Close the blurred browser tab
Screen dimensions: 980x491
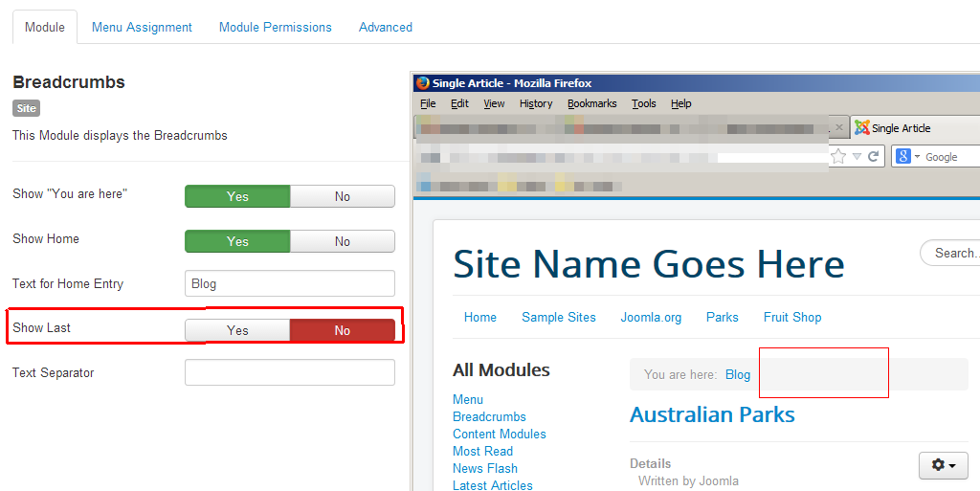[x=839, y=127]
